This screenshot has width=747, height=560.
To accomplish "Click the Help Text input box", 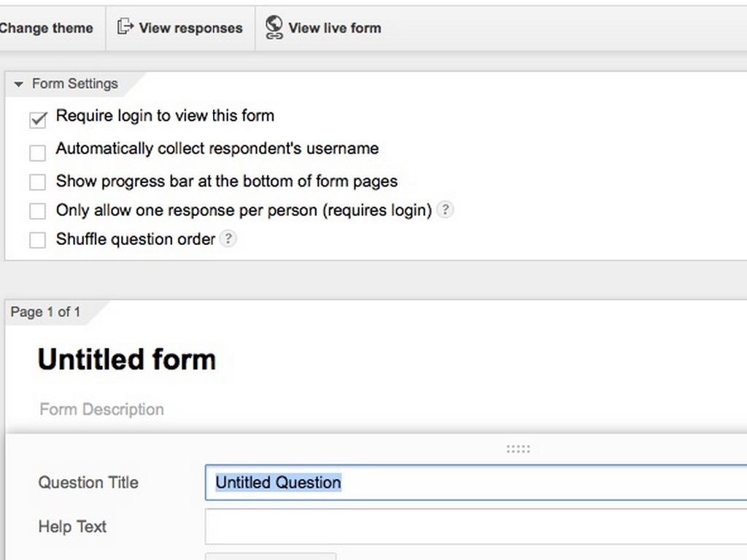I will 474,526.
